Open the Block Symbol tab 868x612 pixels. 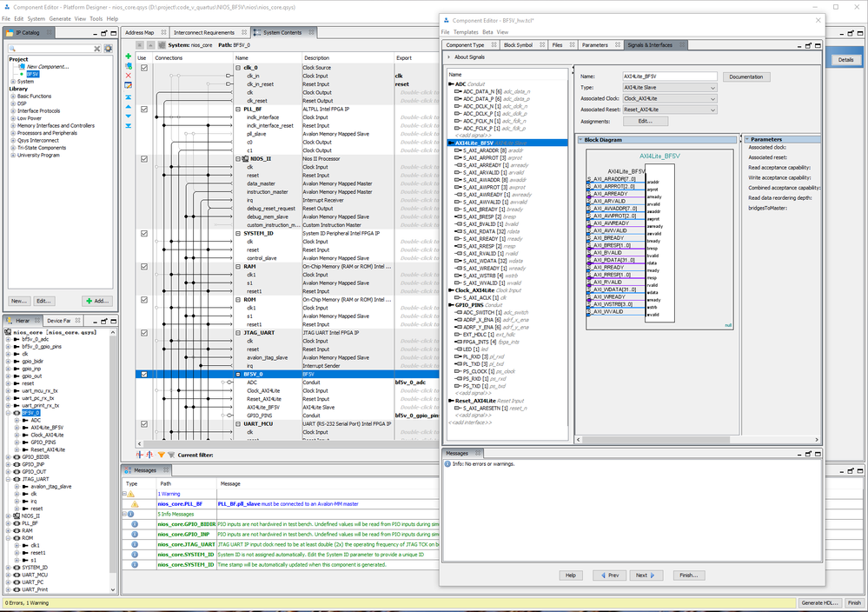pyautogui.click(x=519, y=44)
